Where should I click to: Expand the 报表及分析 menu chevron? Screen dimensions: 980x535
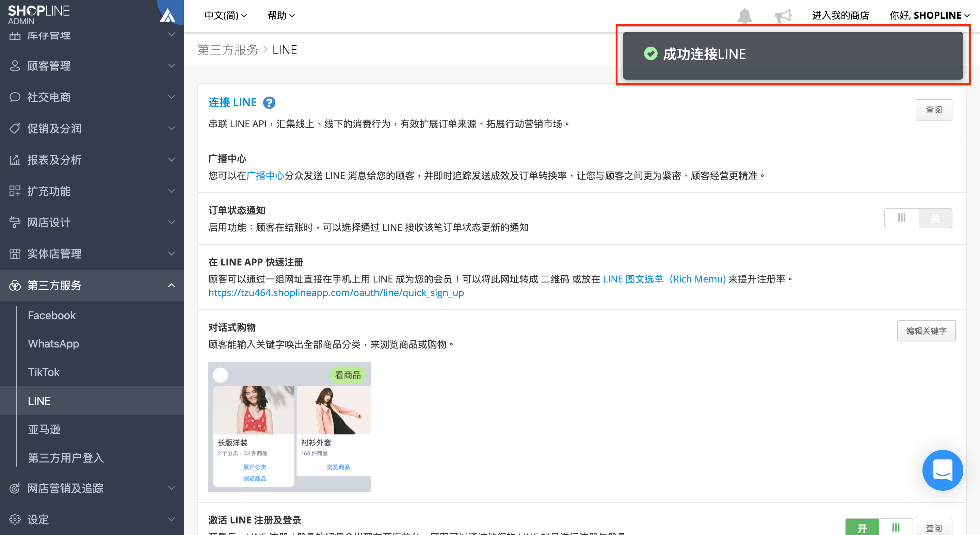click(172, 160)
